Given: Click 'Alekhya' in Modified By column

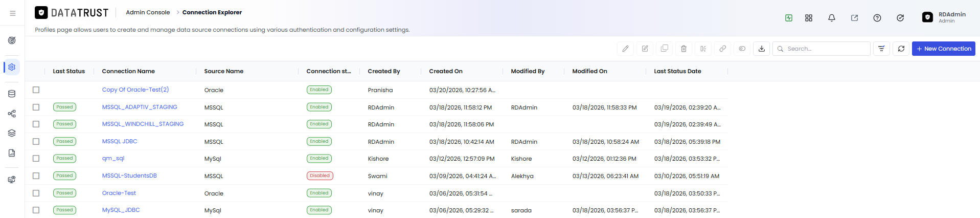Looking at the screenshot, I should [522, 176].
